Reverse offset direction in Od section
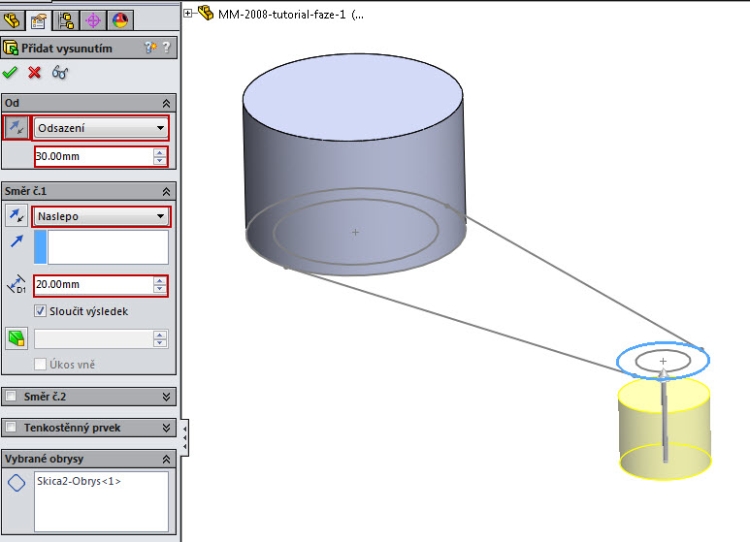 [x=16, y=128]
